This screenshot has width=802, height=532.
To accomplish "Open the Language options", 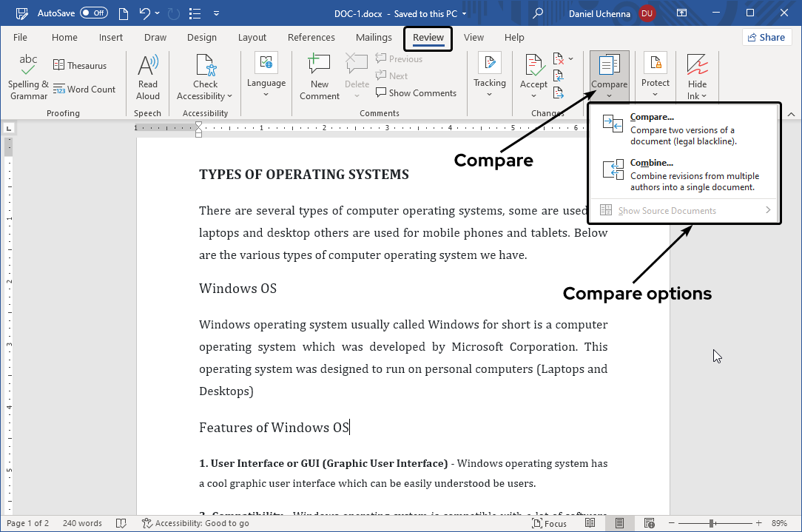I will [x=266, y=77].
